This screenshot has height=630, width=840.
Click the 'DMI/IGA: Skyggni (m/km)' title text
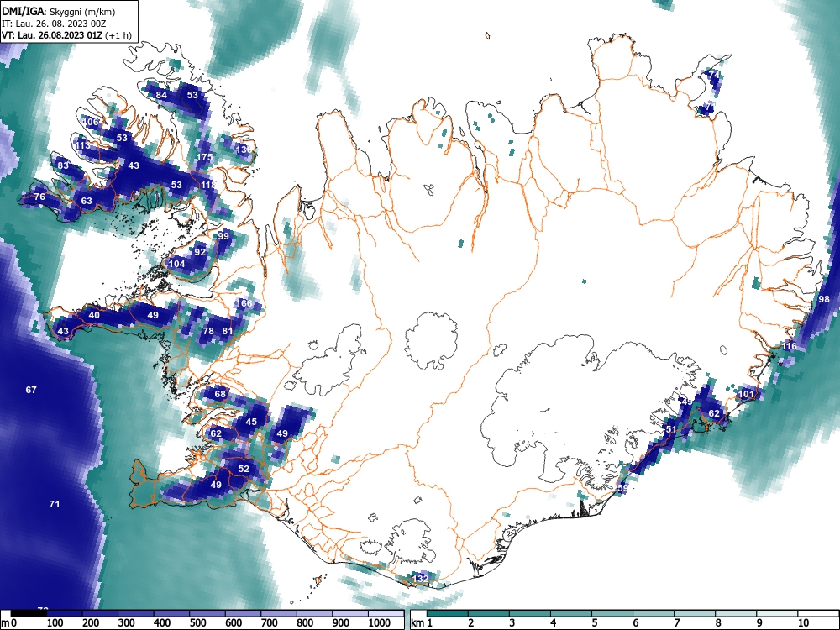tap(59, 11)
